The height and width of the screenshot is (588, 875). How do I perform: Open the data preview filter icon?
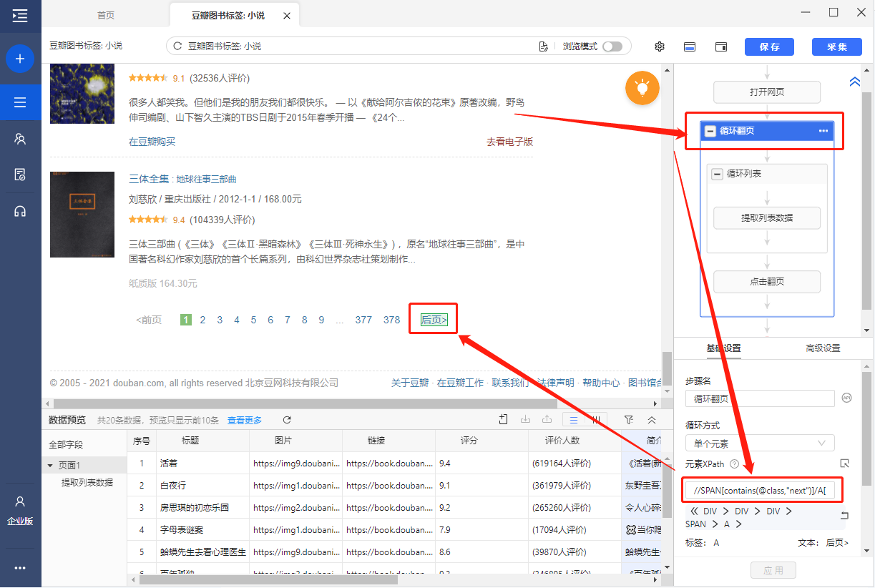629,420
